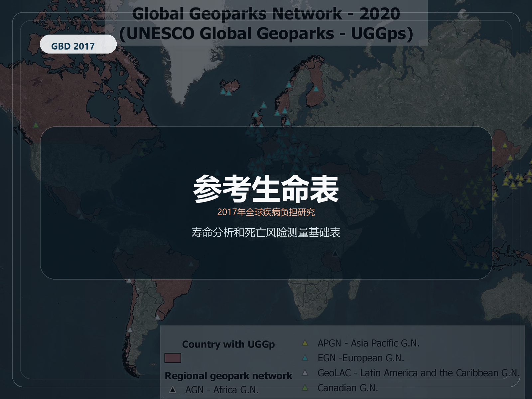Image resolution: width=532 pixels, height=399 pixels.
Task: Click the 参考生命表 title text
Action: click(x=266, y=190)
